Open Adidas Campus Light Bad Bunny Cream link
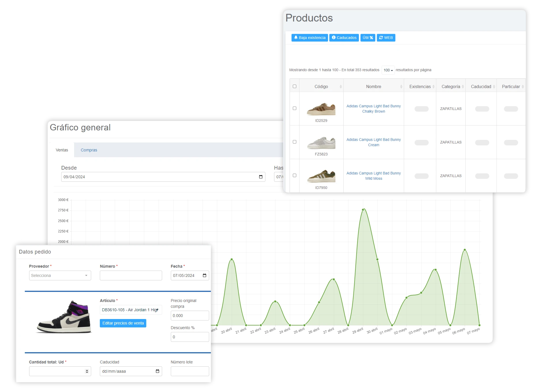 point(374,142)
